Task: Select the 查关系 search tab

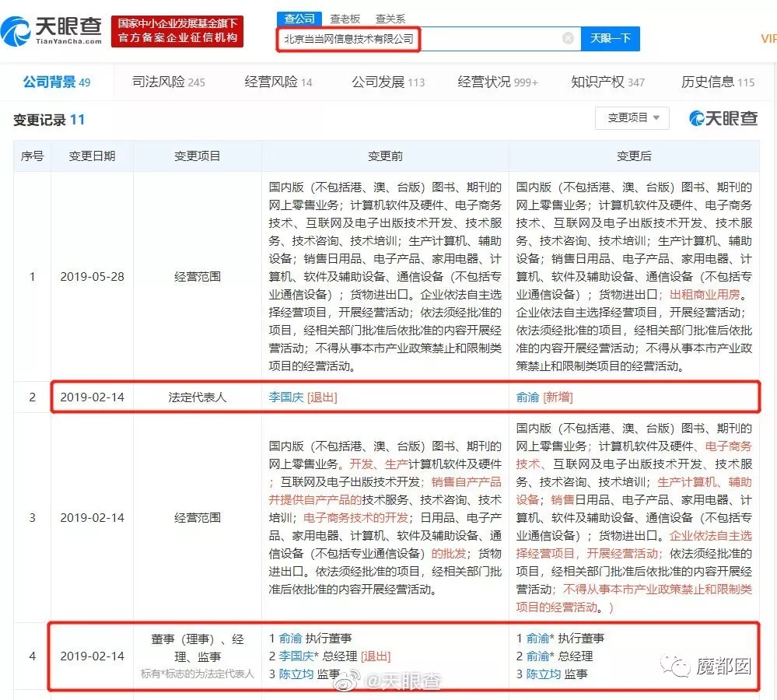Action: (x=390, y=19)
